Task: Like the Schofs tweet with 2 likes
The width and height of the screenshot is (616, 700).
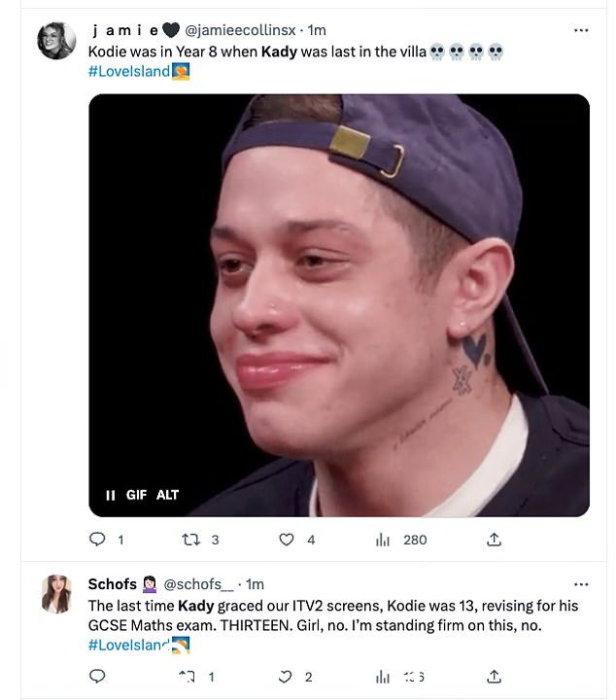Action: point(285,677)
